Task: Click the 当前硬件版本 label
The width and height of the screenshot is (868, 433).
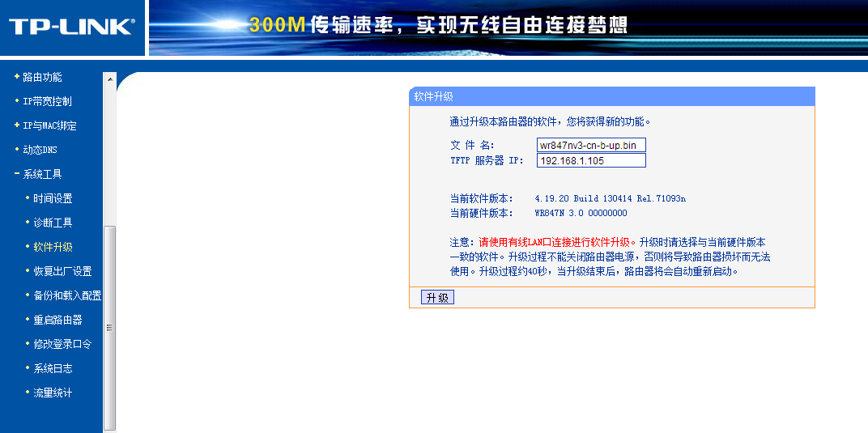Action: point(482,213)
